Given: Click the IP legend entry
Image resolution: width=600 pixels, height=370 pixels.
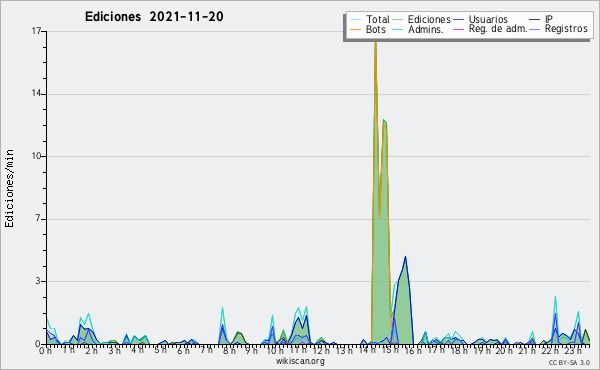Looking at the screenshot, I should (541, 19).
